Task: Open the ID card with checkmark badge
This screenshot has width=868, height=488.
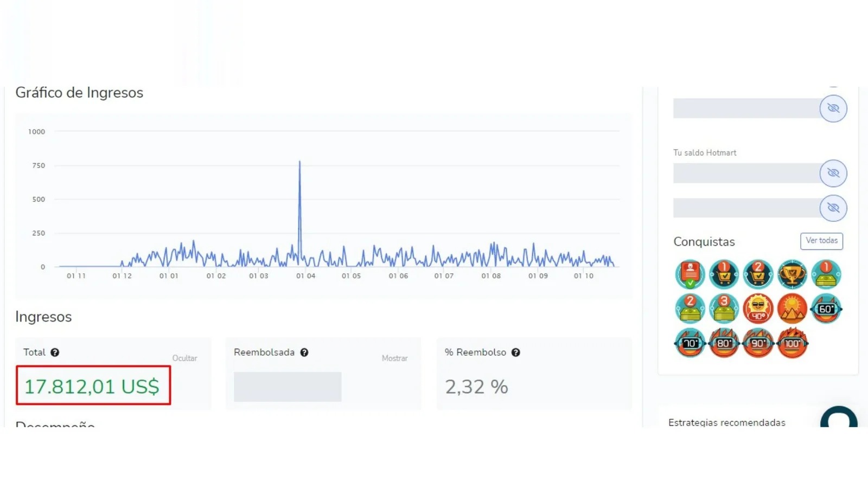Action: point(690,274)
